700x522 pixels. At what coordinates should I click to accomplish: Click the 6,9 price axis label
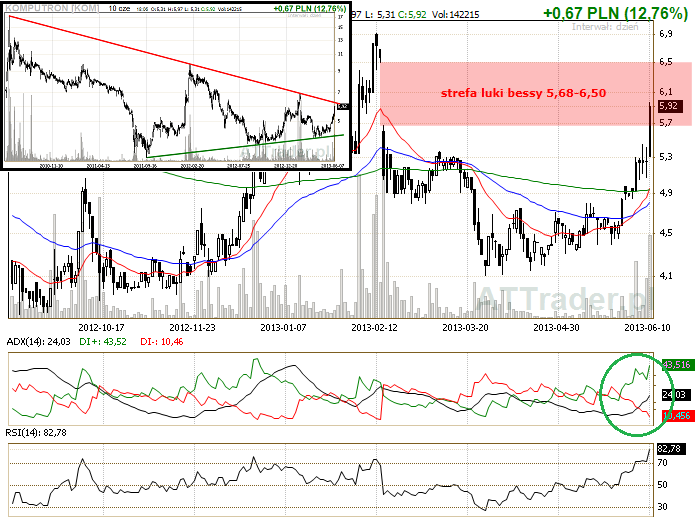coord(666,34)
